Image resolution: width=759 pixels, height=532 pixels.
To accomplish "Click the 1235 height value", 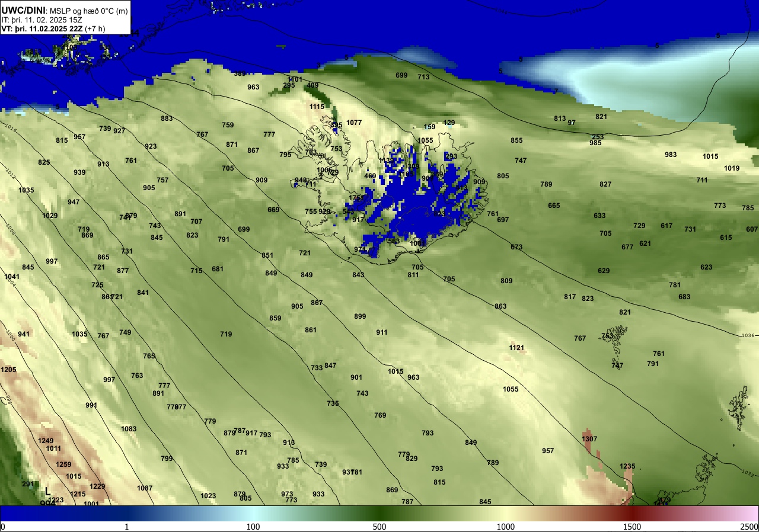I will point(627,466).
